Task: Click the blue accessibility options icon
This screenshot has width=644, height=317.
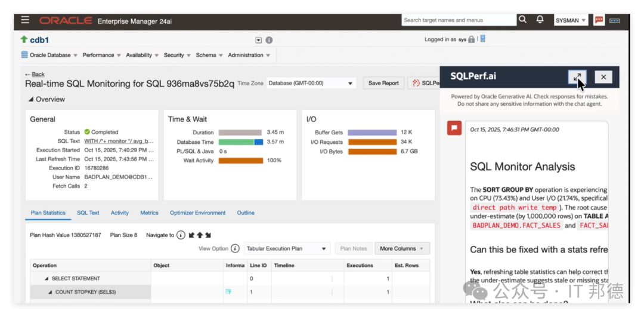Action: tap(614, 20)
